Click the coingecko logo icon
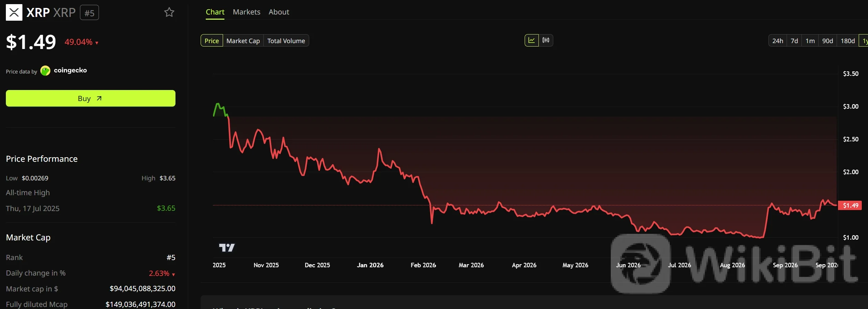The height and width of the screenshot is (309, 868). pyautogui.click(x=45, y=71)
